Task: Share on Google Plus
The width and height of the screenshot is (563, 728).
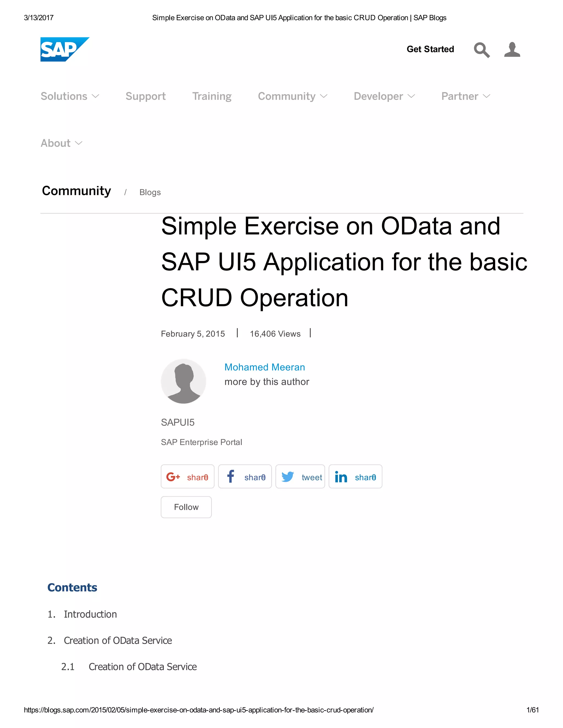Action: (187, 477)
